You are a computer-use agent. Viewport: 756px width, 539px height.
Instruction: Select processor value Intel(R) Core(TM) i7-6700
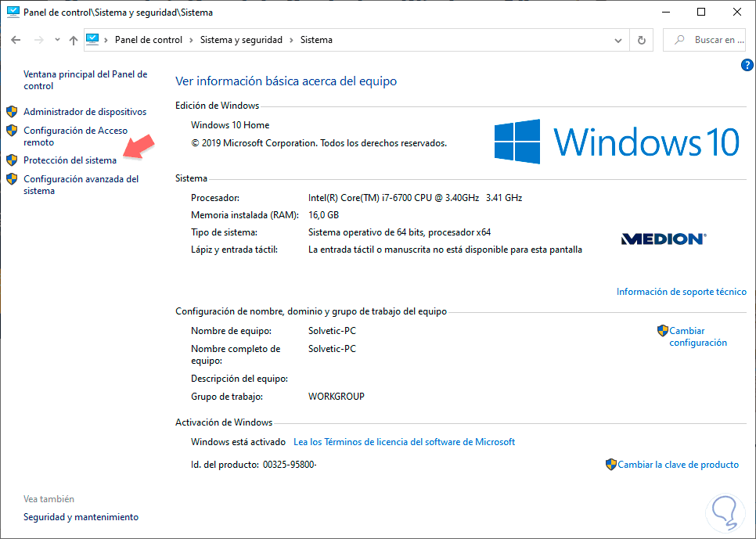[x=415, y=198]
